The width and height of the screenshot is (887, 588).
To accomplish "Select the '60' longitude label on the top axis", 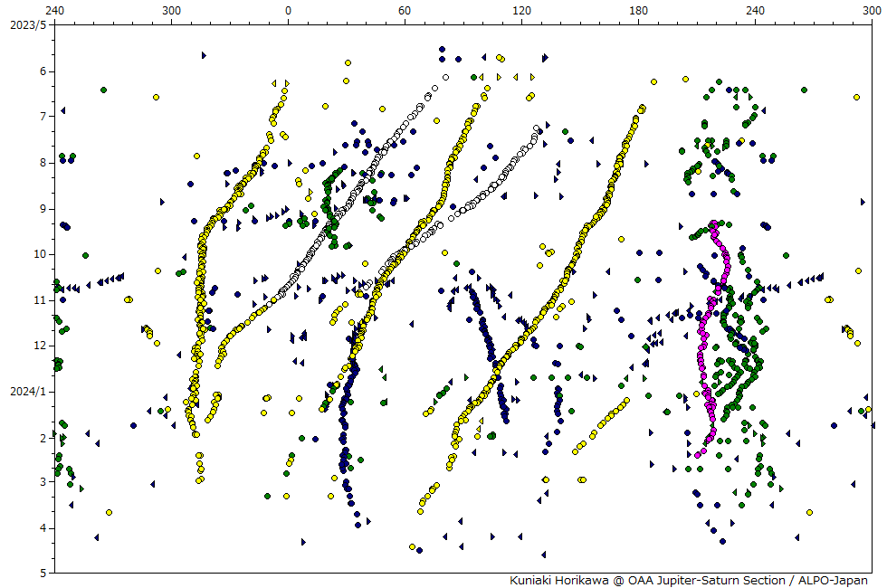I will tap(405, 10).
